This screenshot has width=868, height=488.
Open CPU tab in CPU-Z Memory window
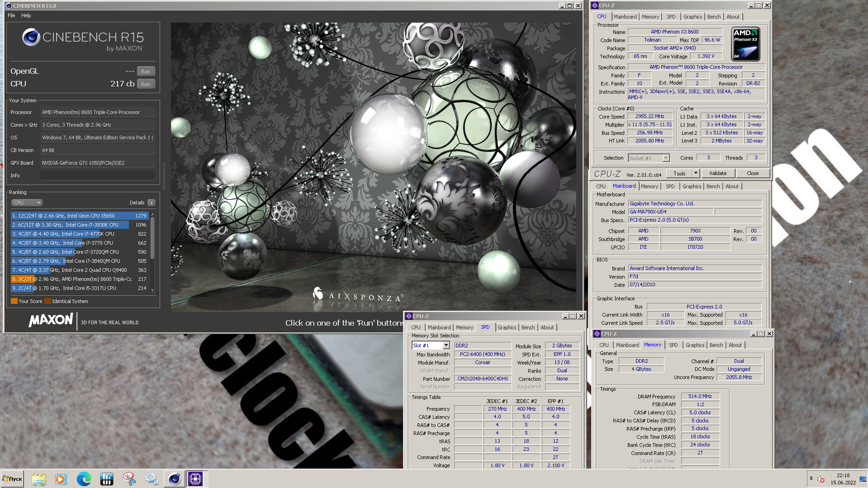coord(604,345)
